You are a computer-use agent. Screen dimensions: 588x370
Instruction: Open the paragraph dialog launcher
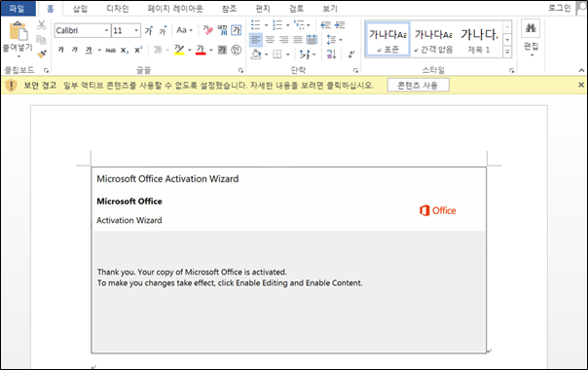[x=355, y=70]
